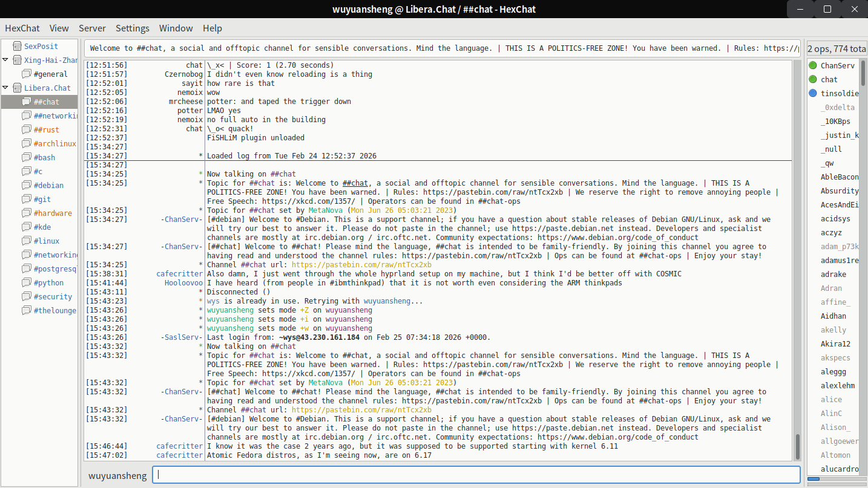Click the chat bubble icon for #hardware
The image size is (868, 488).
point(27,213)
